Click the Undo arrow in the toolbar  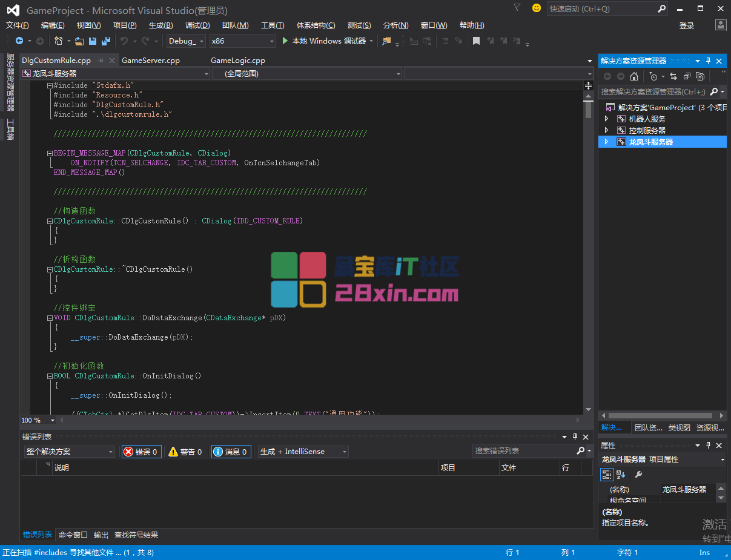(x=124, y=41)
